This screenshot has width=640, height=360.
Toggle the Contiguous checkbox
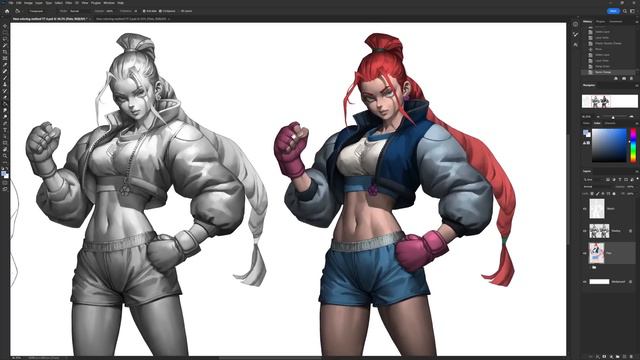click(x=160, y=11)
